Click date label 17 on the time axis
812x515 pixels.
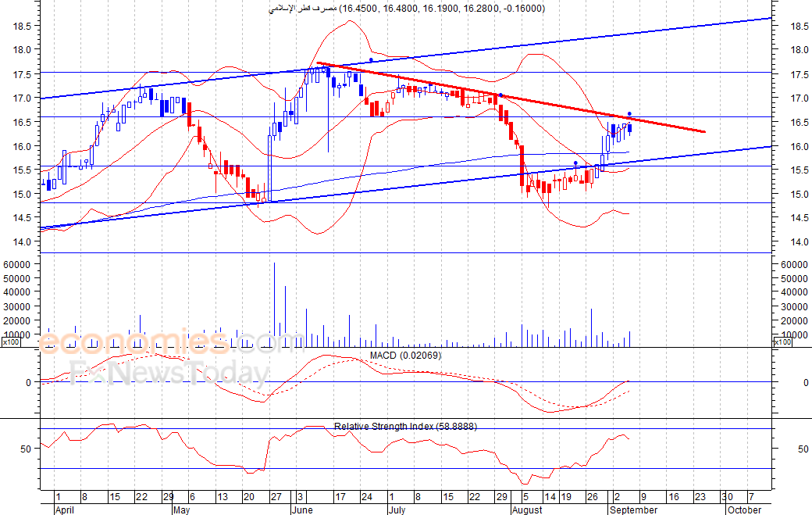click(340, 497)
